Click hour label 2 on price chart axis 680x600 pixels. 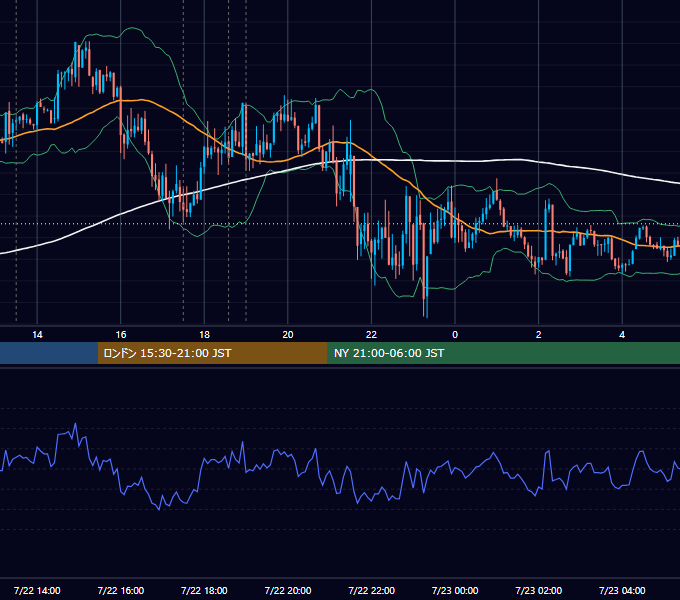[x=539, y=335]
